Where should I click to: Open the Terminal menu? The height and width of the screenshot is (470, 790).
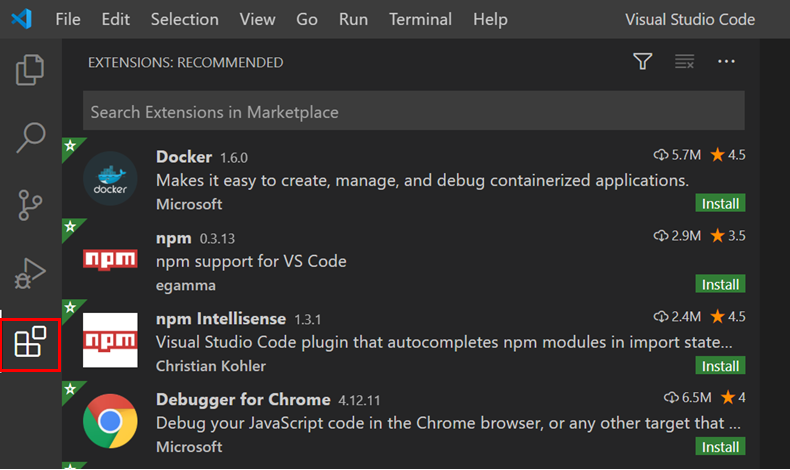pyautogui.click(x=420, y=19)
